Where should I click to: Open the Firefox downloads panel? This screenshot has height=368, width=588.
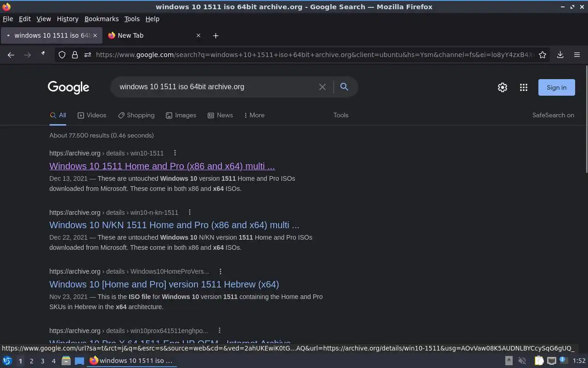click(560, 55)
